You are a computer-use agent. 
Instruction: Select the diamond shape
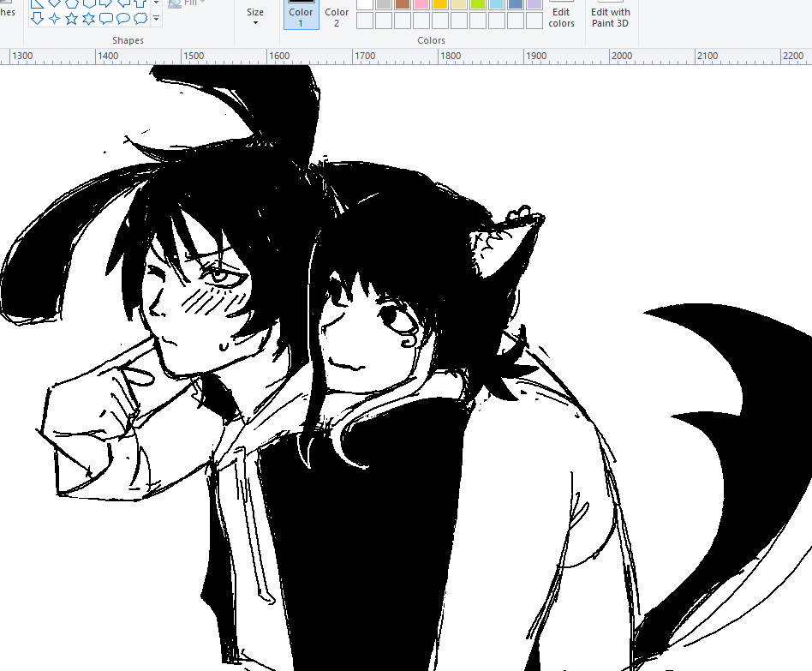(54, 3)
